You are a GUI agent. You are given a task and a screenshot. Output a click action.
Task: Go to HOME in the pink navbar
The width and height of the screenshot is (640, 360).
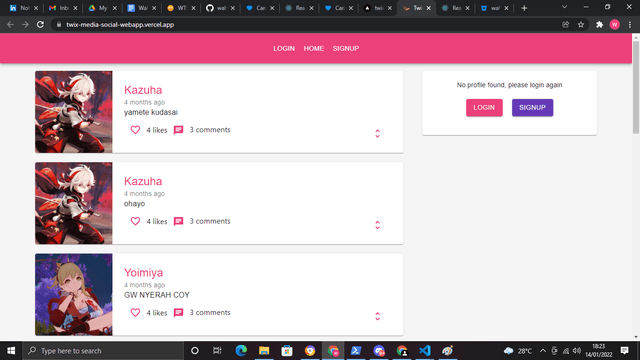[313, 49]
